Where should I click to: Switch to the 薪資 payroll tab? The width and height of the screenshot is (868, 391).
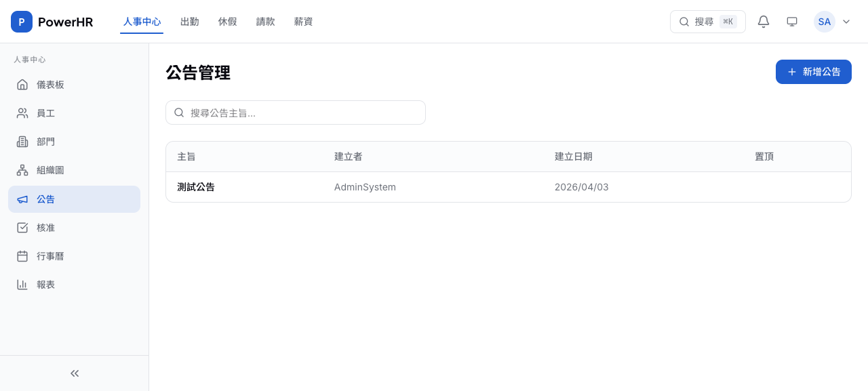(303, 22)
